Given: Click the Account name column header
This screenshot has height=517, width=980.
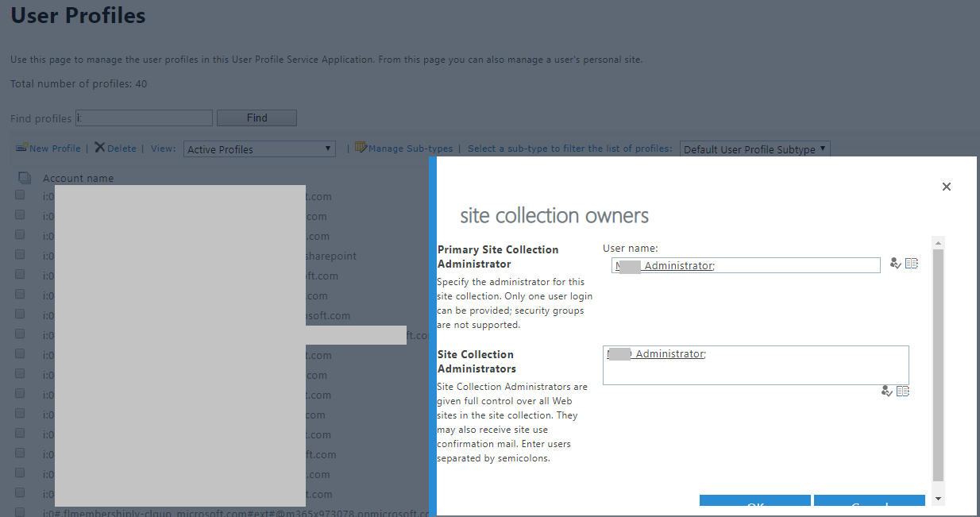Looking at the screenshot, I should [78, 178].
